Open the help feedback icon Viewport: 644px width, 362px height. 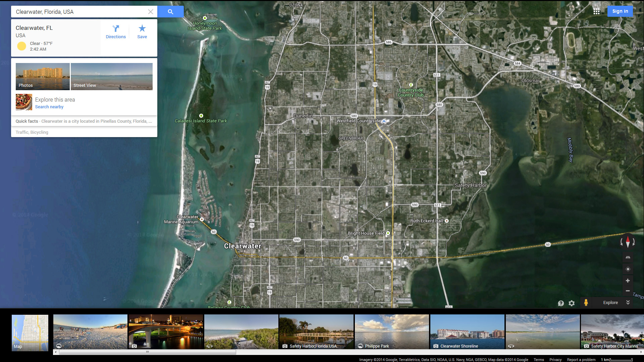pos(561,303)
